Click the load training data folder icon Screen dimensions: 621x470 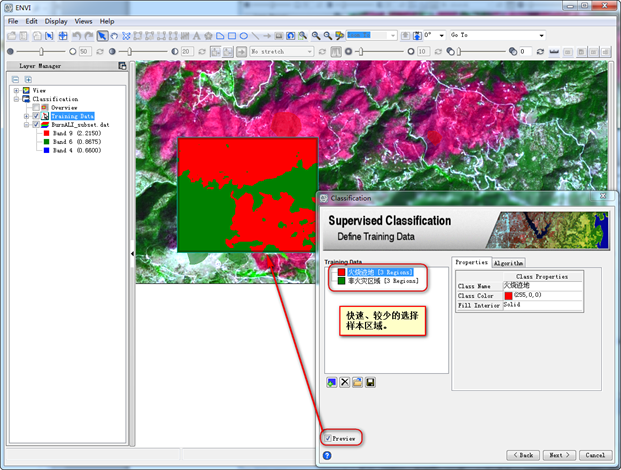pos(357,382)
